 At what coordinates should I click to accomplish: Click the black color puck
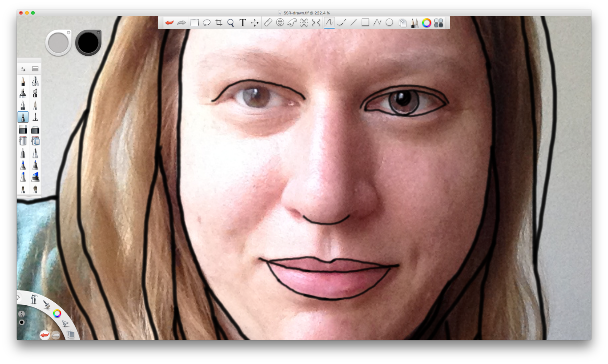[88, 43]
